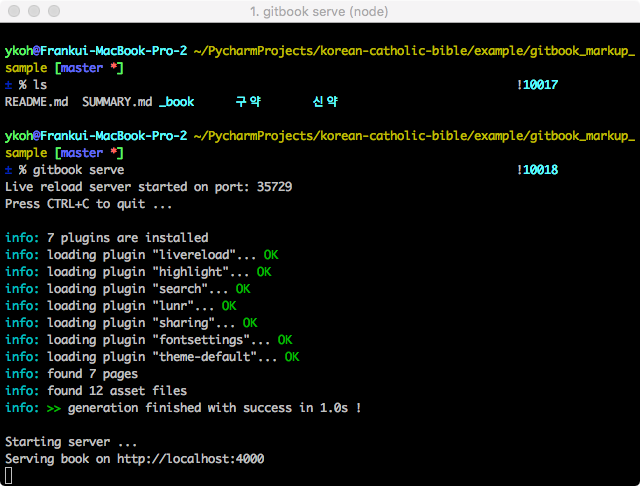
Task: Click the red close window button
Action: [13, 12]
